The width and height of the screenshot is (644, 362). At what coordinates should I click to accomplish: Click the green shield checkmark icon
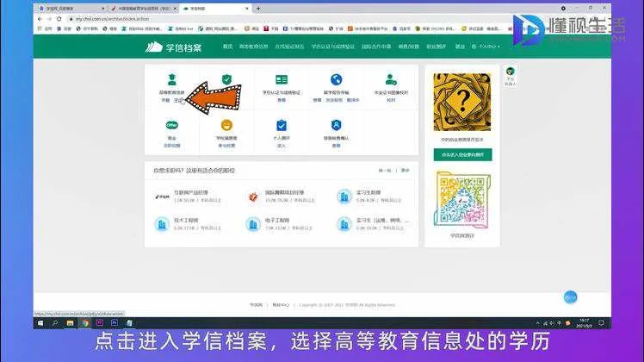click(x=226, y=79)
